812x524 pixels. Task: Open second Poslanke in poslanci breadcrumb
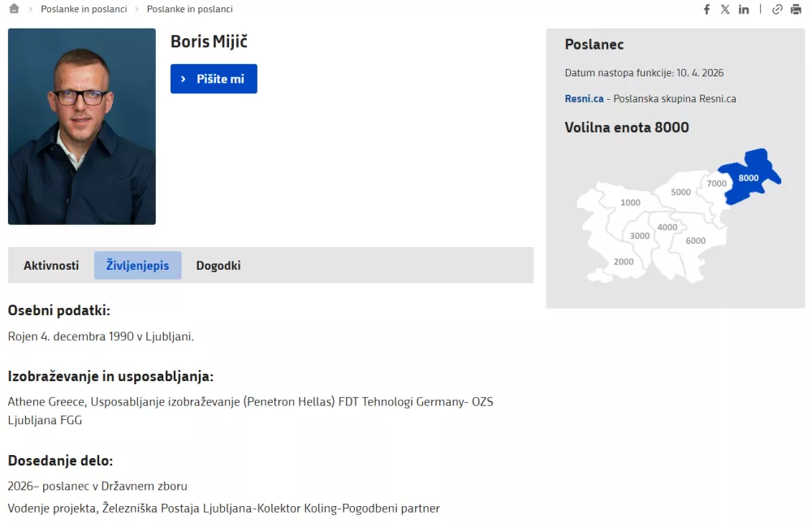coord(189,9)
